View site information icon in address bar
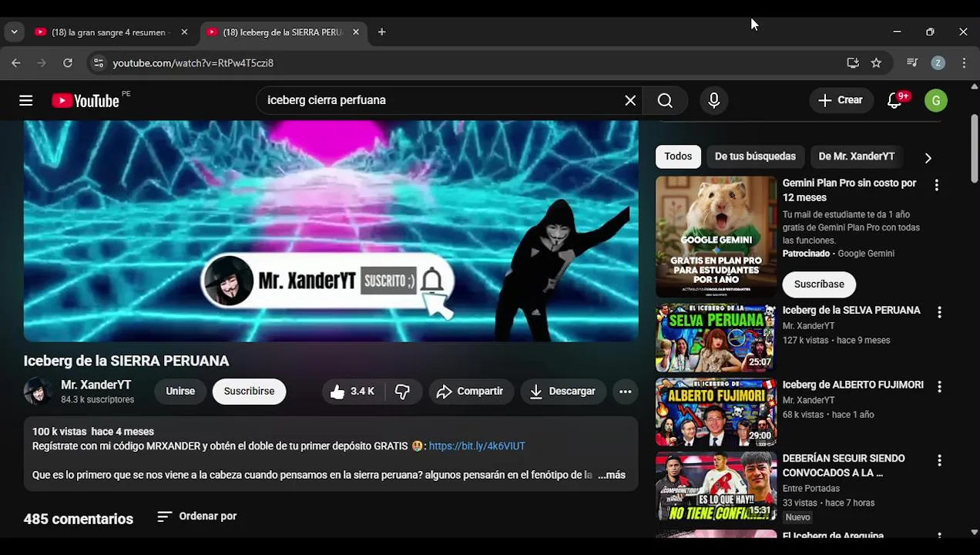Viewport: 980px width, 555px height. pos(98,63)
